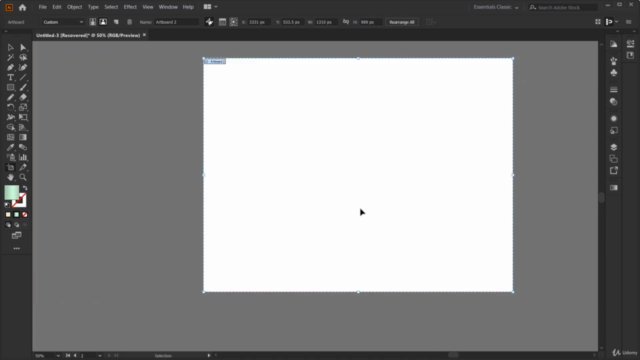Image resolution: width=640 pixels, height=360 pixels.
Task: Toggle constrain width and height link
Action: pos(346,22)
